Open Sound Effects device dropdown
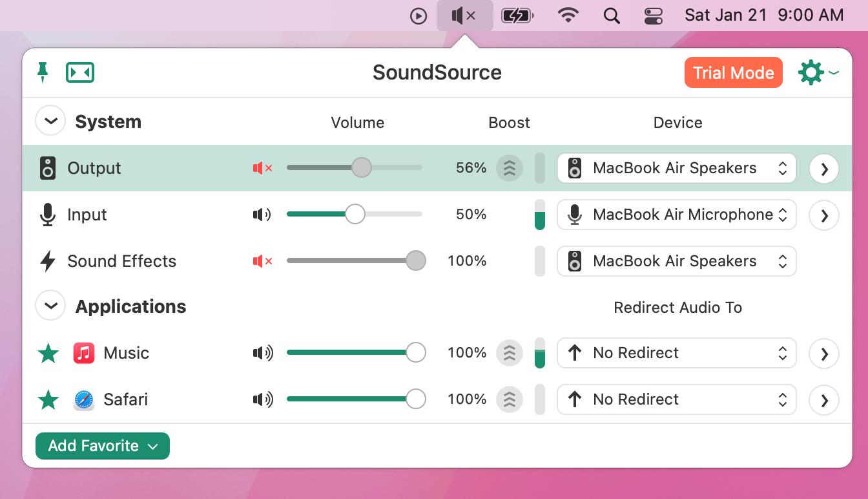 coord(676,261)
